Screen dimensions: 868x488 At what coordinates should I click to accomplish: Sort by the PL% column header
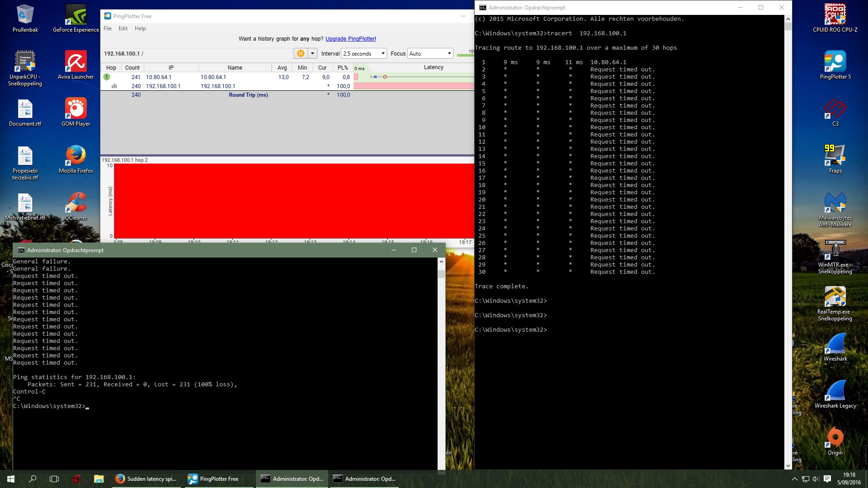coord(343,67)
